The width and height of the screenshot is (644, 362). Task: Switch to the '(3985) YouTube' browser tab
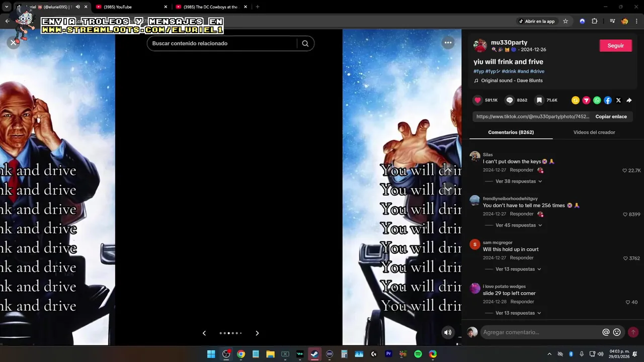tap(131, 7)
